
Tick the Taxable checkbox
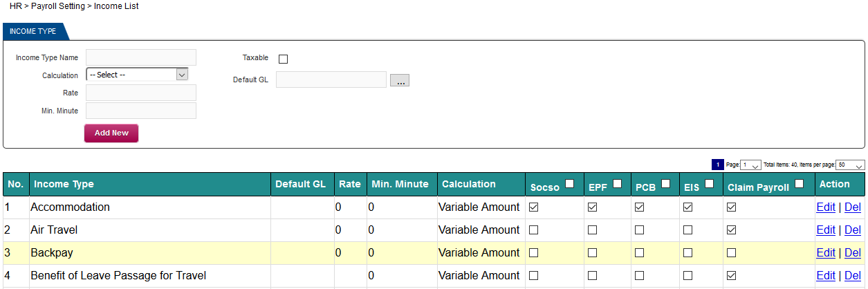[283, 59]
